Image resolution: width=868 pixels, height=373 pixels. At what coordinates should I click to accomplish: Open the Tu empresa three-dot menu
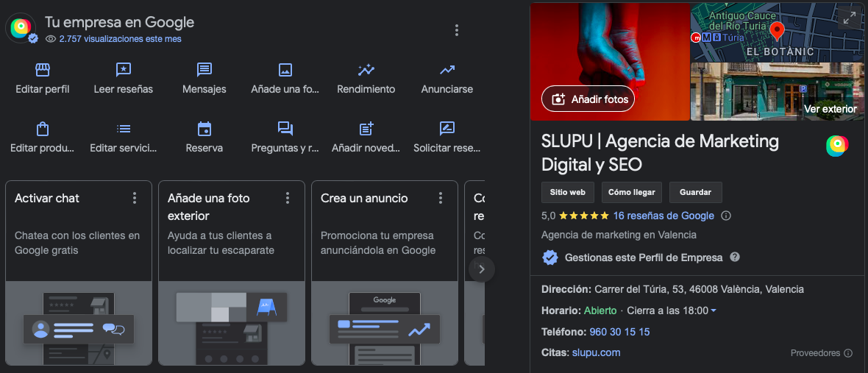coord(457,30)
